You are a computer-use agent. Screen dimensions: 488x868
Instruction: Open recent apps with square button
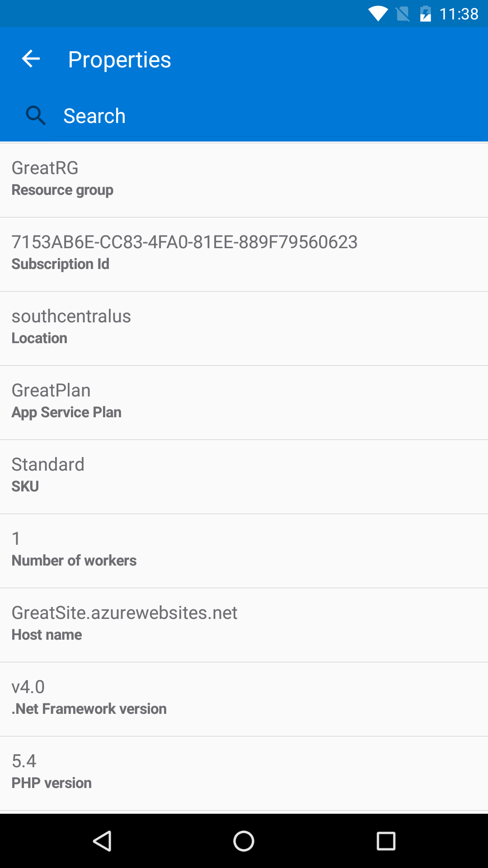(x=386, y=841)
